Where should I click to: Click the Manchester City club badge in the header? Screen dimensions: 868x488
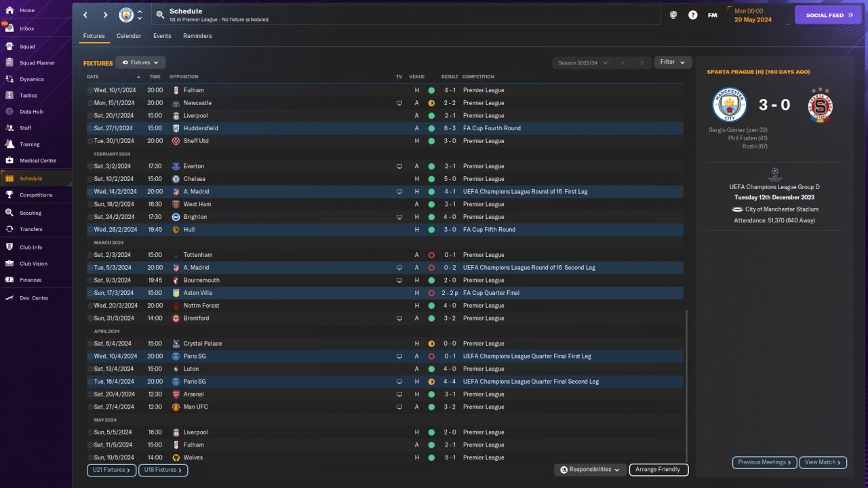tap(126, 15)
